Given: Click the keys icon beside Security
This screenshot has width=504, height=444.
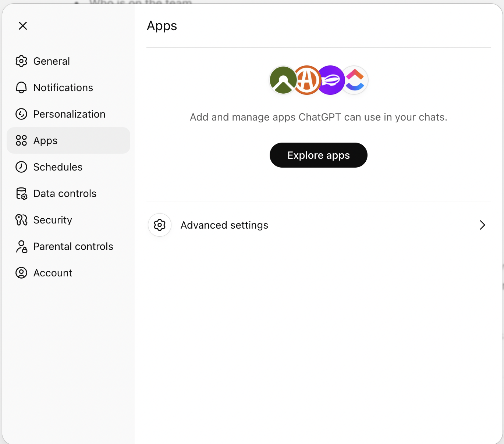Looking at the screenshot, I should [21, 220].
